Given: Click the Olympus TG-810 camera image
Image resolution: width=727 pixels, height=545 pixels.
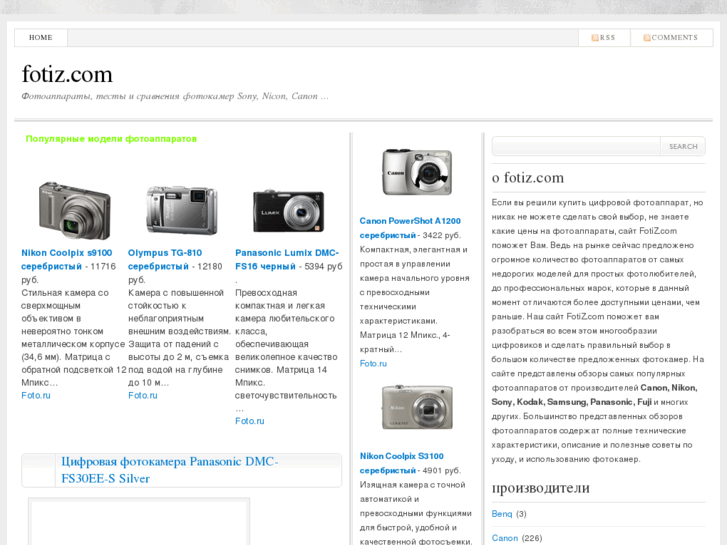Looking at the screenshot, I should (x=182, y=210).
